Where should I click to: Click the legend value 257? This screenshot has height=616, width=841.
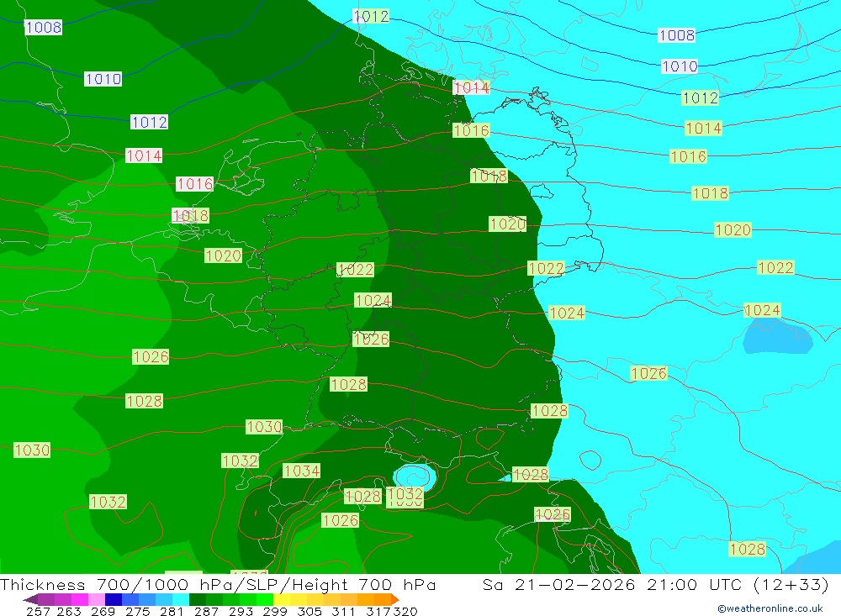38,611
